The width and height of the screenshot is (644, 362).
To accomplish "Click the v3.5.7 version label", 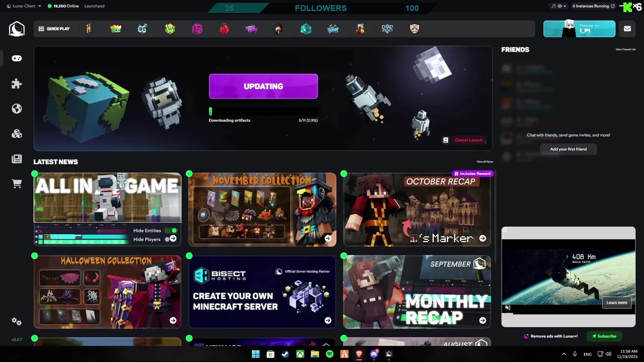I will click(17, 340).
